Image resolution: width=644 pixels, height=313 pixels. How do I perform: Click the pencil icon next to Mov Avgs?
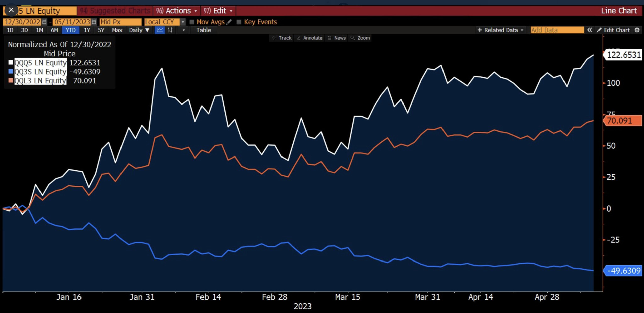pos(229,22)
